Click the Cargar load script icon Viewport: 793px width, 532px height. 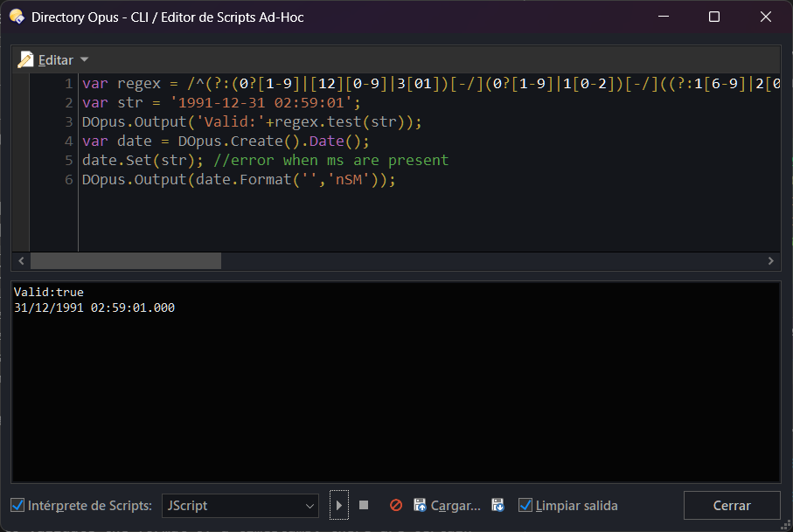click(420, 505)
